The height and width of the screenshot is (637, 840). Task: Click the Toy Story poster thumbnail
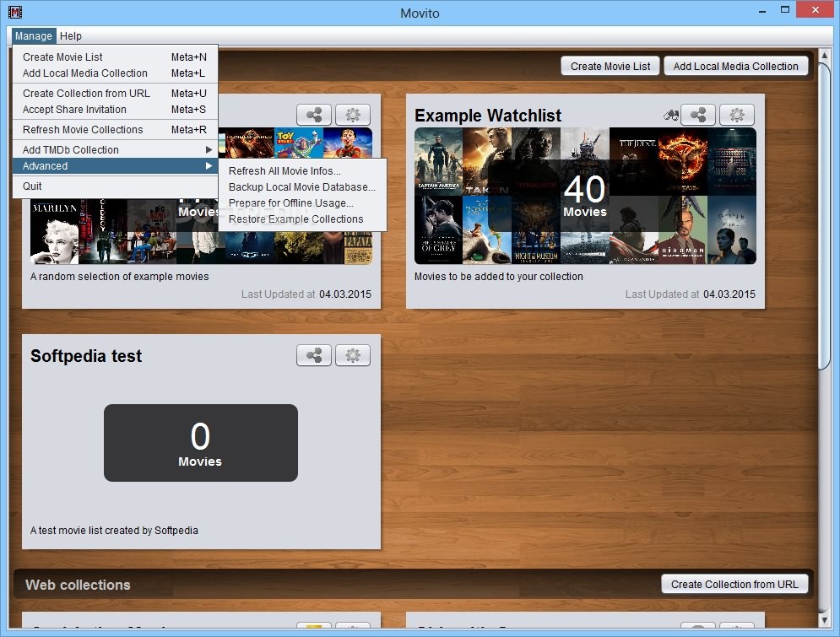coord(298,143)
